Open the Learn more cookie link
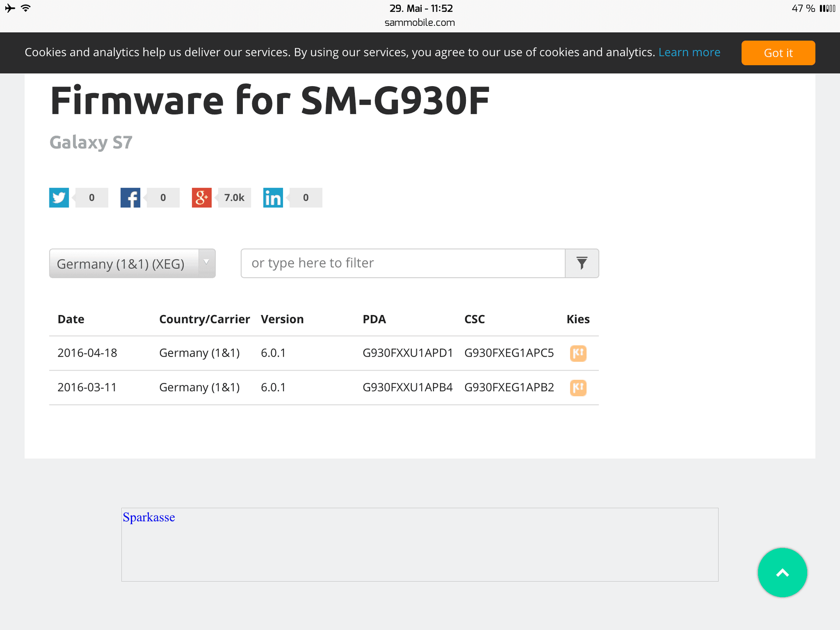The width and height of the screenshot is (840, 630). click(689, 52)
